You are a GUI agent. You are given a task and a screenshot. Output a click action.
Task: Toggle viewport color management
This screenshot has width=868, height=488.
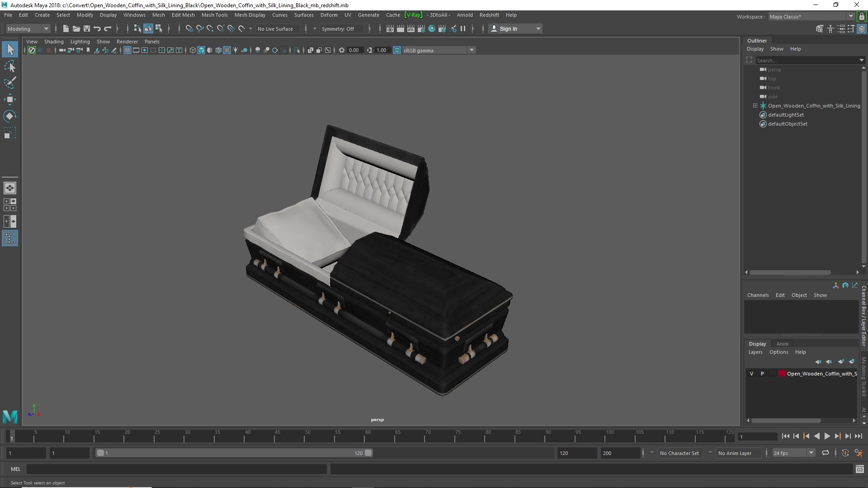397,50
